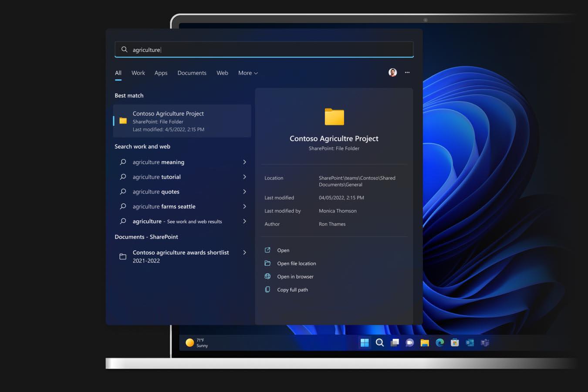Expand arrow for agriculture meaning

pos(244,162)
